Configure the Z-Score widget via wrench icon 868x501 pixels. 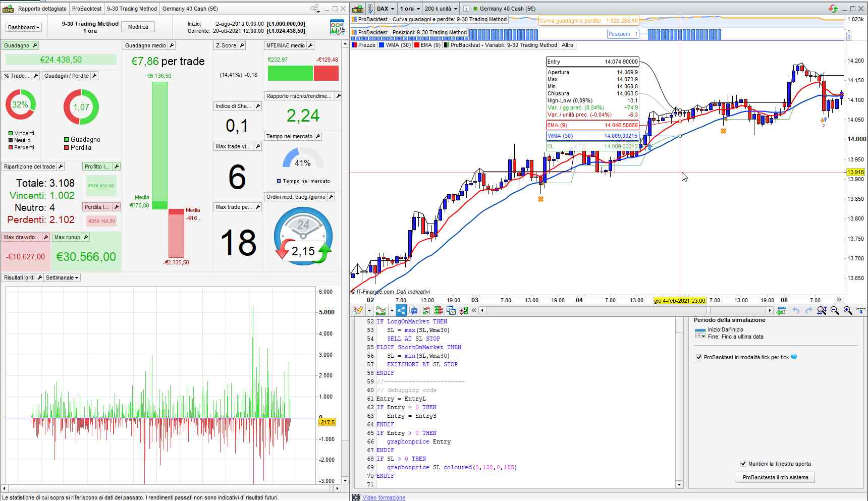(242, 45)
